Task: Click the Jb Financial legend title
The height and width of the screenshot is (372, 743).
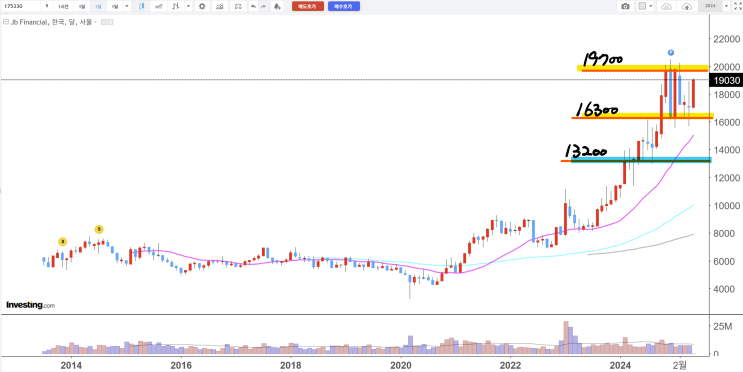Action: pyautogui.click(x=51, y=22)
